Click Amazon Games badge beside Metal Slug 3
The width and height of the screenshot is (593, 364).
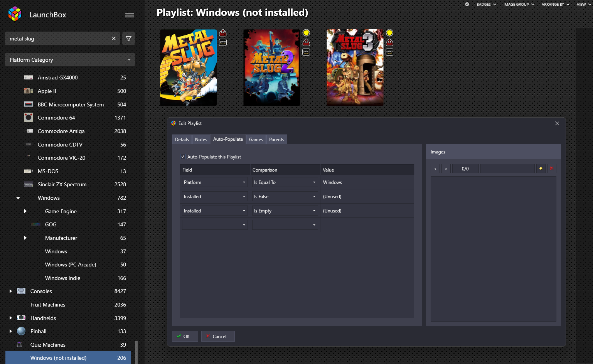(x=389, y=52)
